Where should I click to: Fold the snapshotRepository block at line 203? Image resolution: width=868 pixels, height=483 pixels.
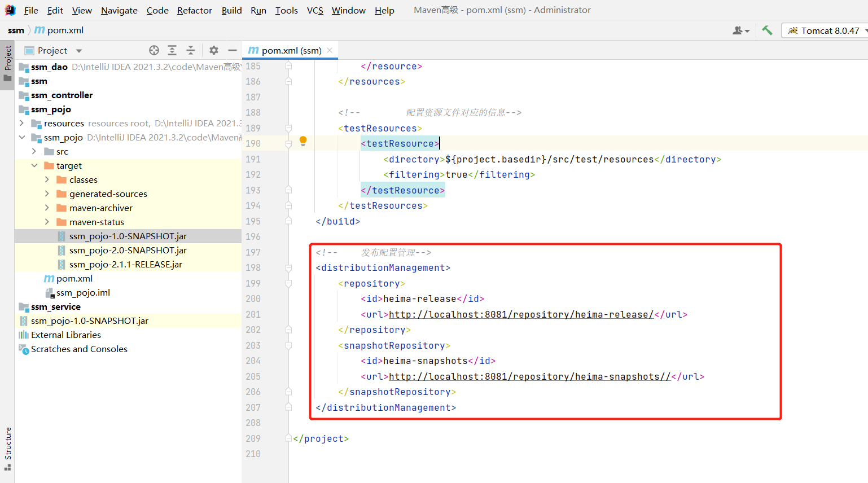pyautogui.click(x=288, y=345)
